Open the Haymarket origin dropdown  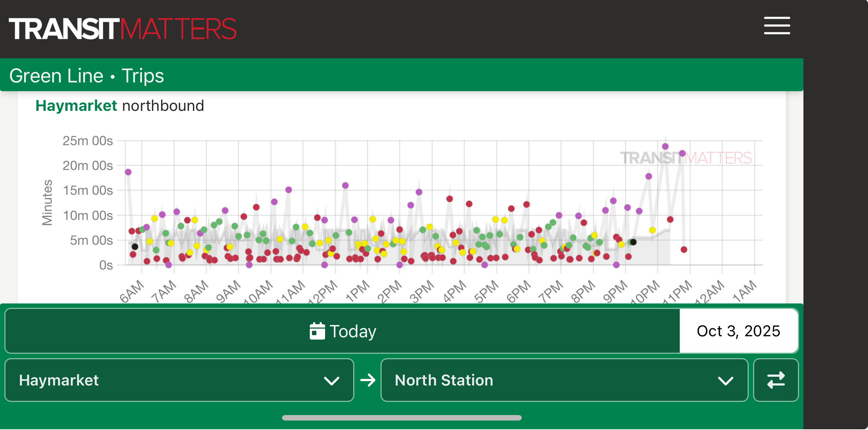click(x=179, y=380)
